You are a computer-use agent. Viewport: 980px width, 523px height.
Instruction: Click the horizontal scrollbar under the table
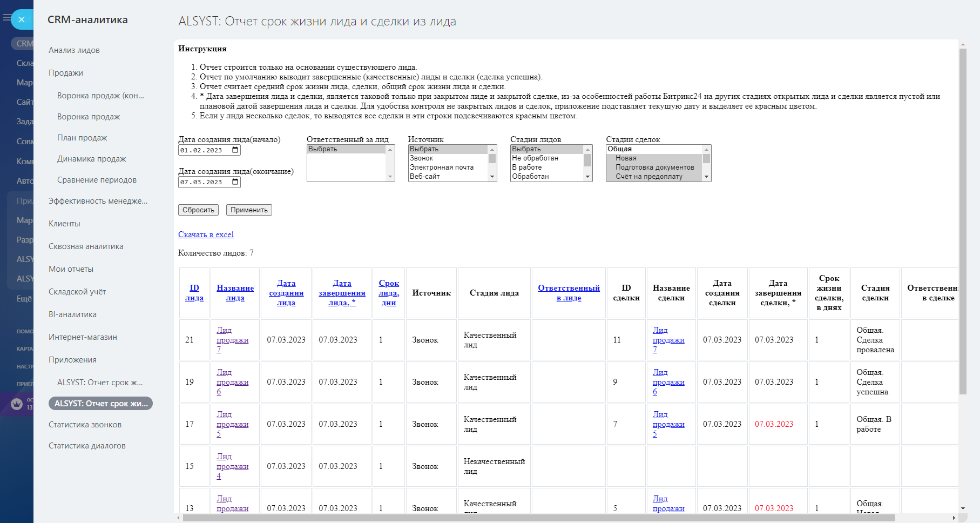(x=540, y=518)
